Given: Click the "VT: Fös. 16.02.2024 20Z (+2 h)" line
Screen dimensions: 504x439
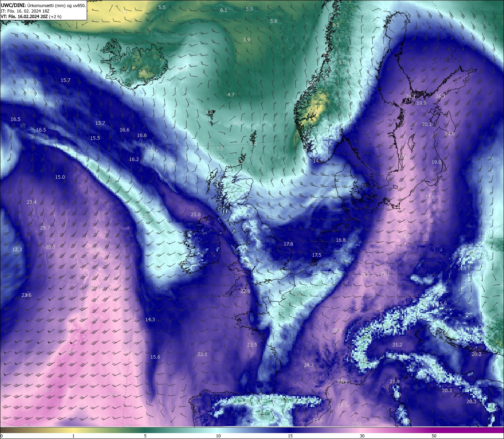Looking at the screenshot, I should point(31,17).
